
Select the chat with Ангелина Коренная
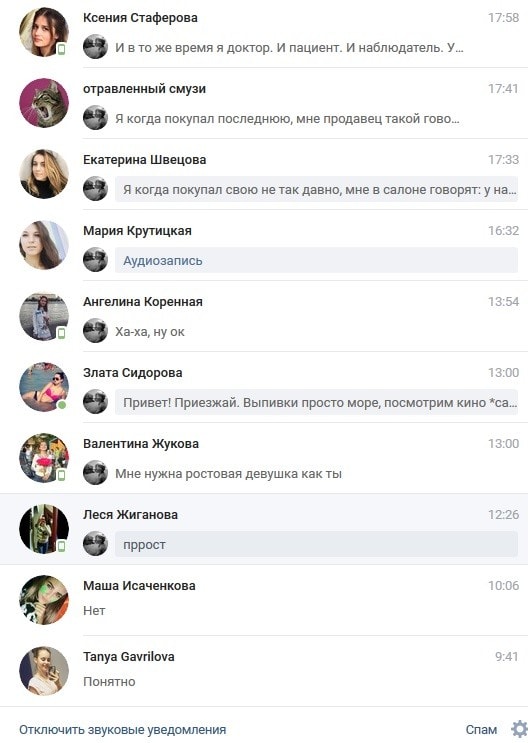tap(264, 316)
